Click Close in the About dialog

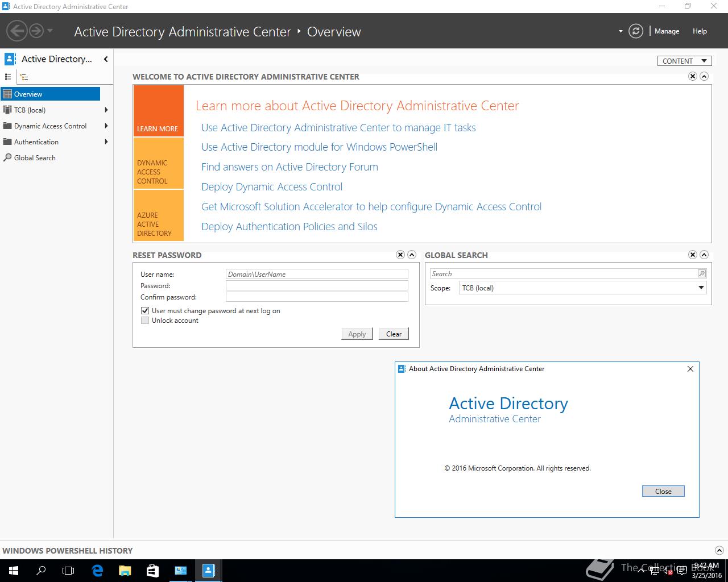[663, 492]
